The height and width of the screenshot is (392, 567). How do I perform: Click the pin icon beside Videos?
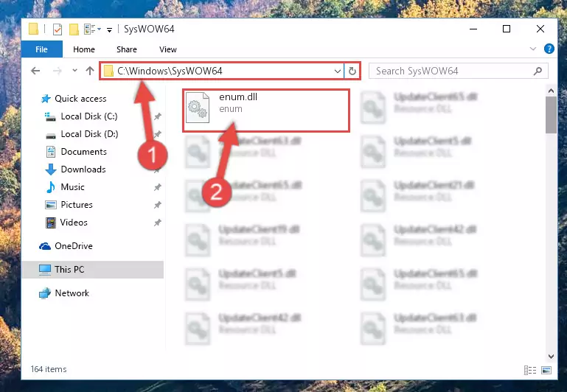click(x=158, y=223)
